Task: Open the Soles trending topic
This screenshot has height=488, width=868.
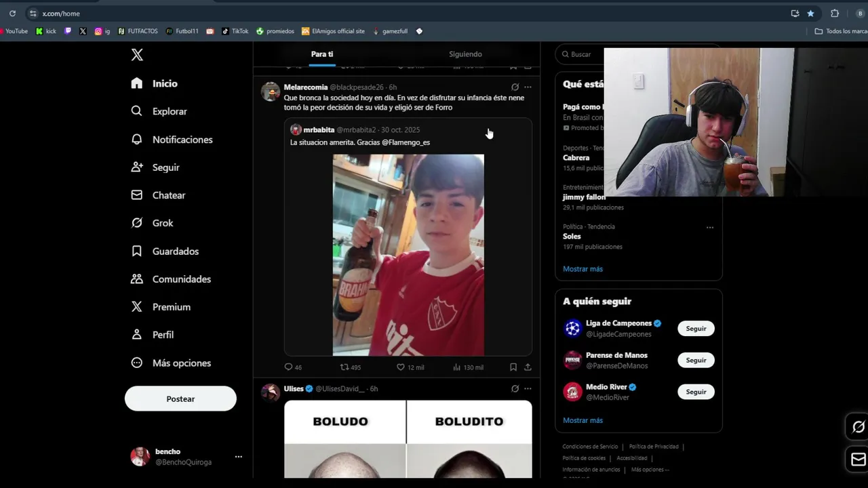Action: [572, 237]
